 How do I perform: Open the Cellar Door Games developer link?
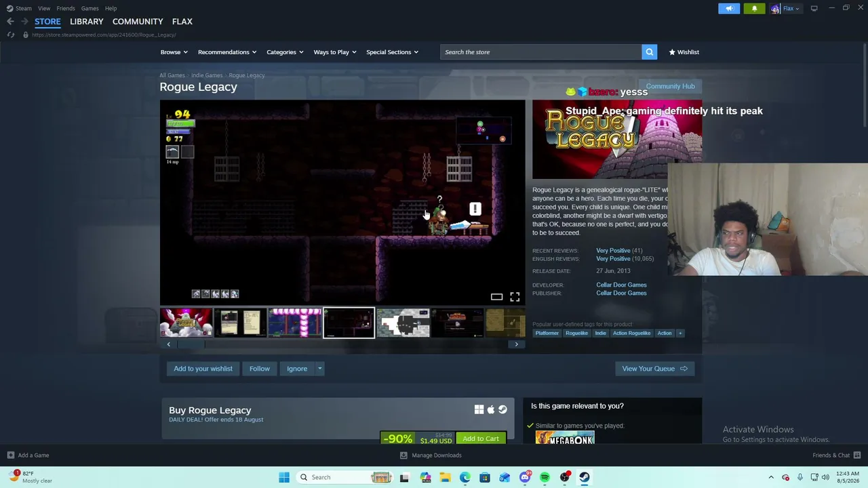point(621,285)
